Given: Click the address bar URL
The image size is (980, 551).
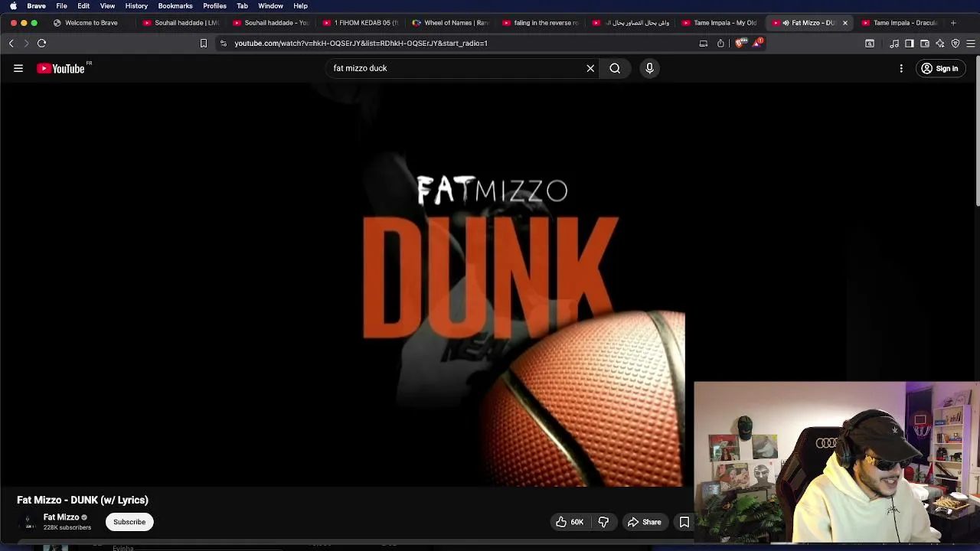Looking at the screenshot, I should [x=361, y=44].
